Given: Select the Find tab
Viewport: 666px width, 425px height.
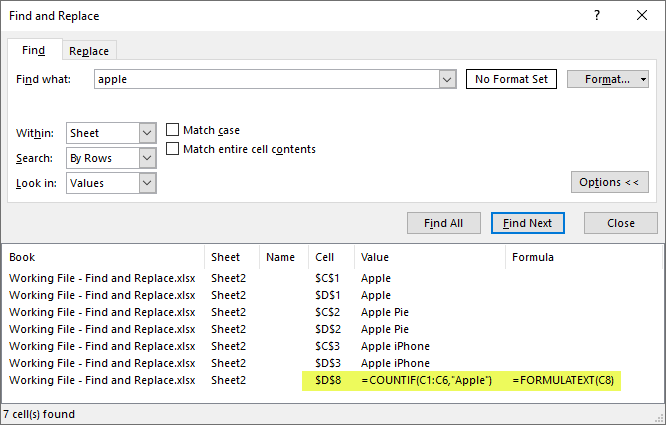Looking at the screenshot, I should pos(34,50).
